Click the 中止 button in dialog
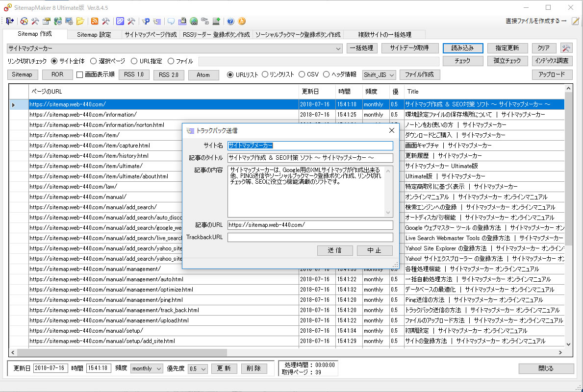The width and height of the screenshot is (583, 392). 375,250
